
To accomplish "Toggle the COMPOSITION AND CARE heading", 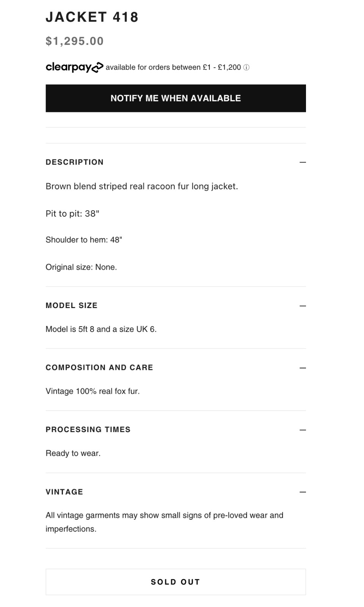I will (x=99, y=368).
